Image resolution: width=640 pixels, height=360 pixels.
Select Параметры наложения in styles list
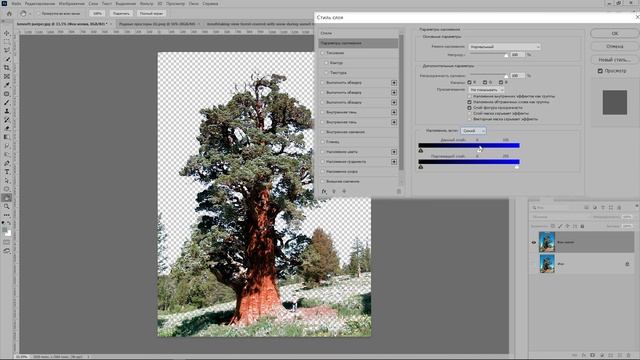coord(358,43)
